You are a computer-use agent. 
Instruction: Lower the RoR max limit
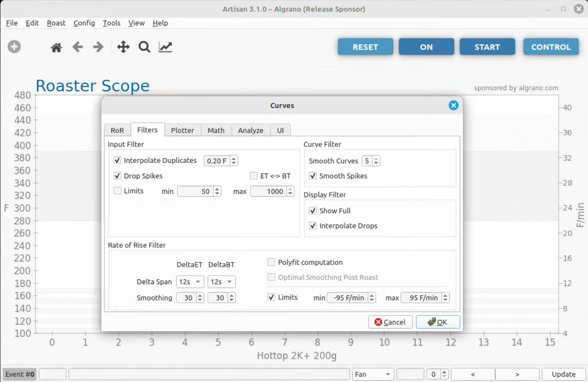[445, 300]
